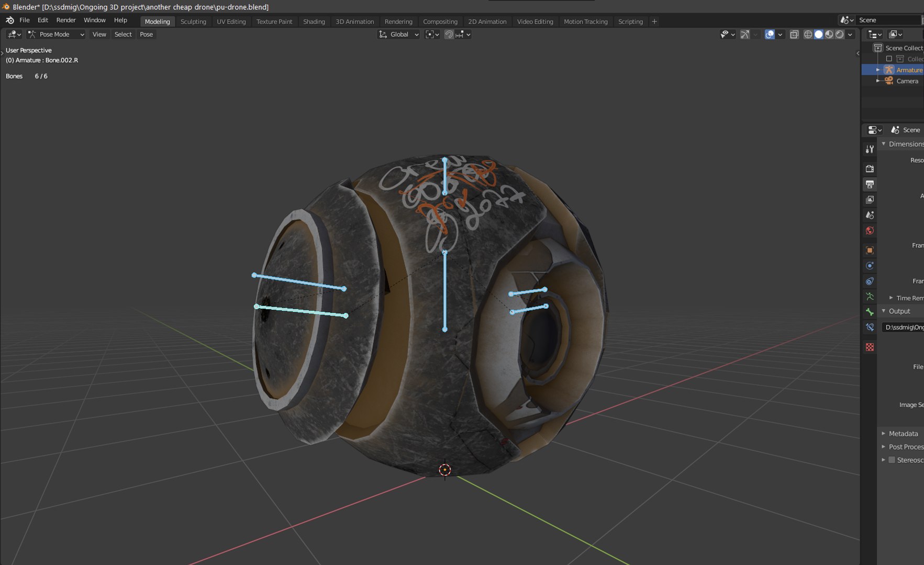Click the Select menu in viewport header

(123, 35)
